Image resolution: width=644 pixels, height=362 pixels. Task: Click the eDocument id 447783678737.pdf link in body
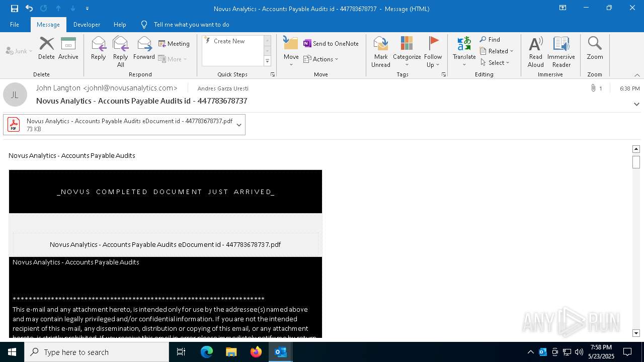[165, 244]
